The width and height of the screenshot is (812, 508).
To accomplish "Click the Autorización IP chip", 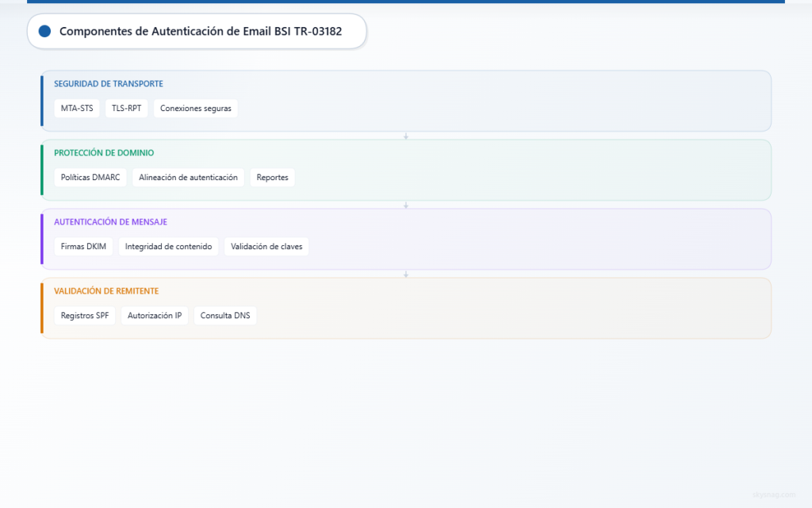I will click(155, 315).
